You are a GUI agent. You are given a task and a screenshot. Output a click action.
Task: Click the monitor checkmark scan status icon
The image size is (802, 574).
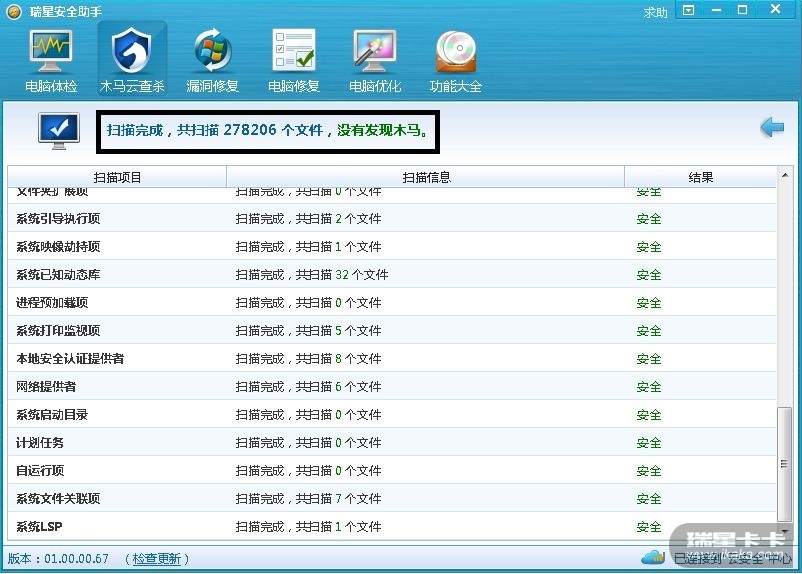[58, 131]
